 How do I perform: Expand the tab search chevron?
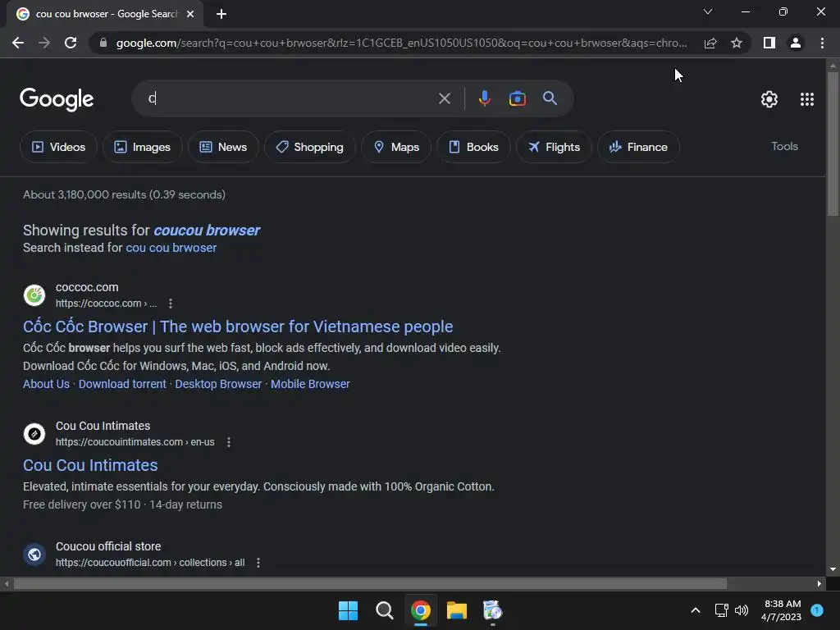point(708,11)
